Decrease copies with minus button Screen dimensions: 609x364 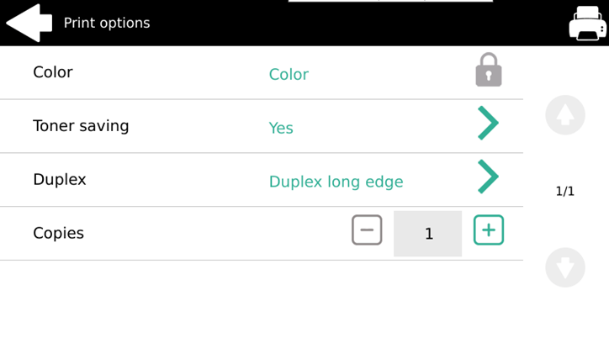[367, 230]
